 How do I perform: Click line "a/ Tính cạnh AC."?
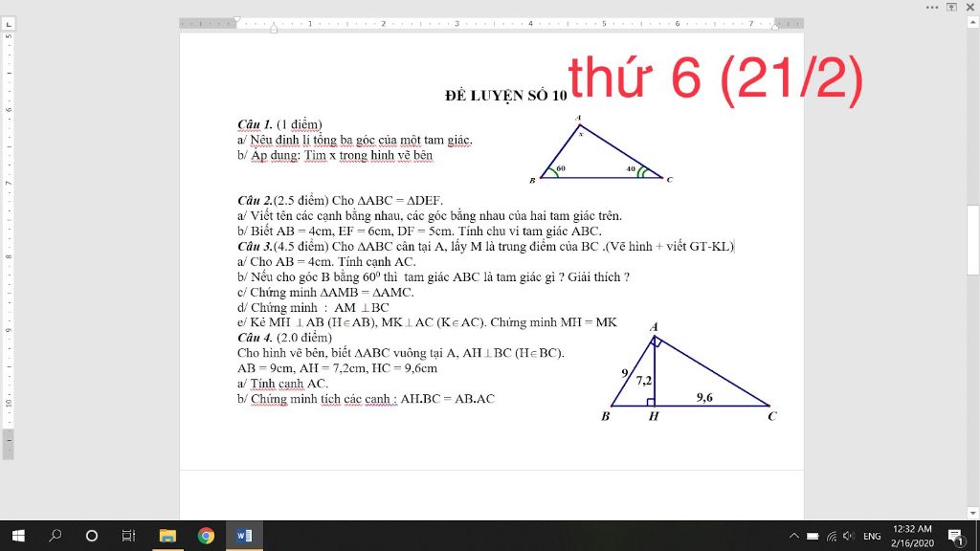pyautogui.click(x=282, y=384)
